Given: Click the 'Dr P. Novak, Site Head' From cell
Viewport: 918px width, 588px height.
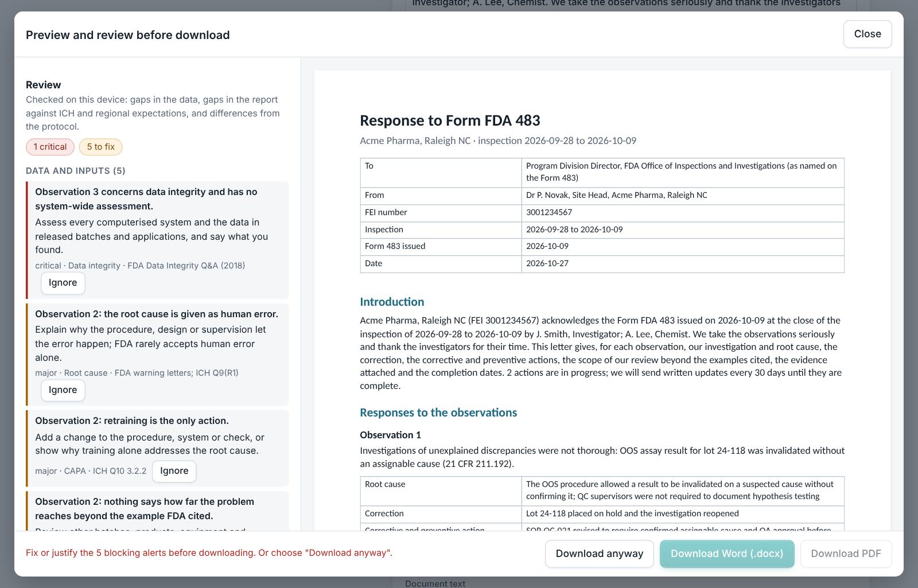Looking at the screenshot, I should tap(683, 196).
